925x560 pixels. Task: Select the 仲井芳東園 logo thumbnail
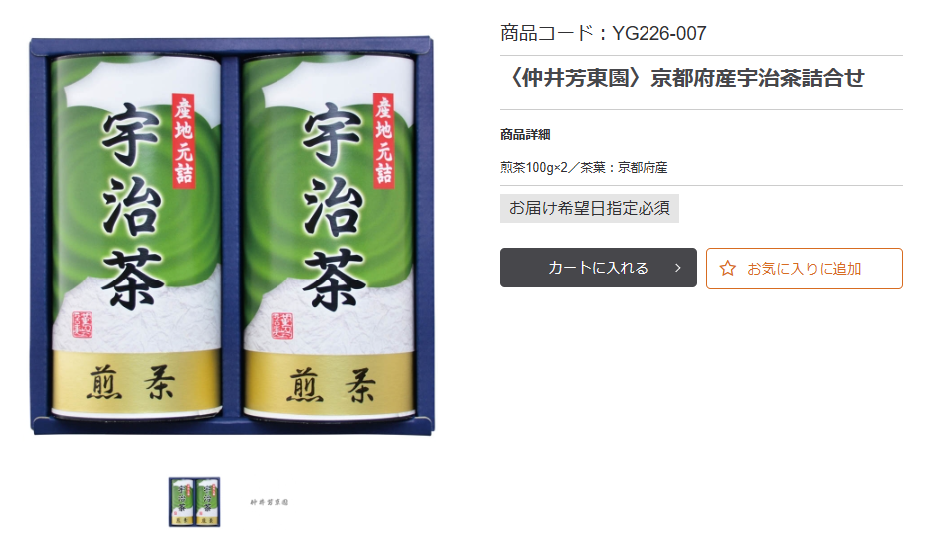click(269, 502)
